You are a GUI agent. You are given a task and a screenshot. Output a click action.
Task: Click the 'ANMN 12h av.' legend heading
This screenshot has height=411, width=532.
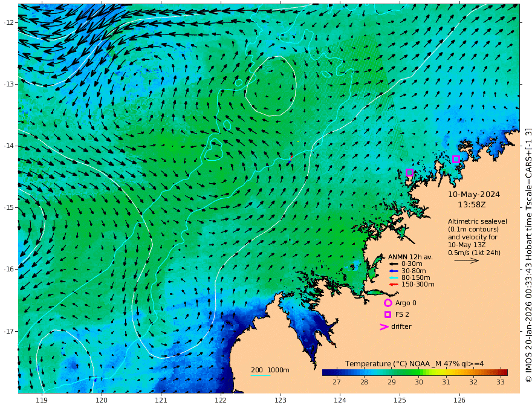(x=410, y=257)
